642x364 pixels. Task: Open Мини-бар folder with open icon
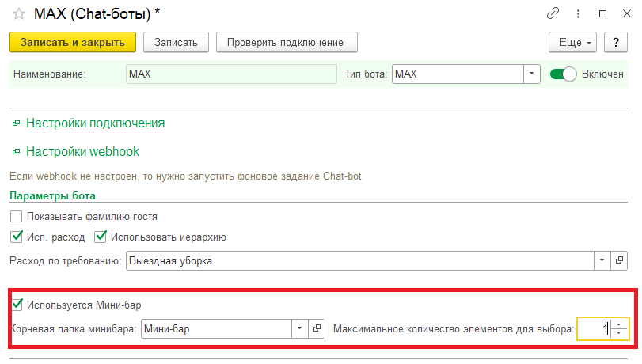(317, 329)
